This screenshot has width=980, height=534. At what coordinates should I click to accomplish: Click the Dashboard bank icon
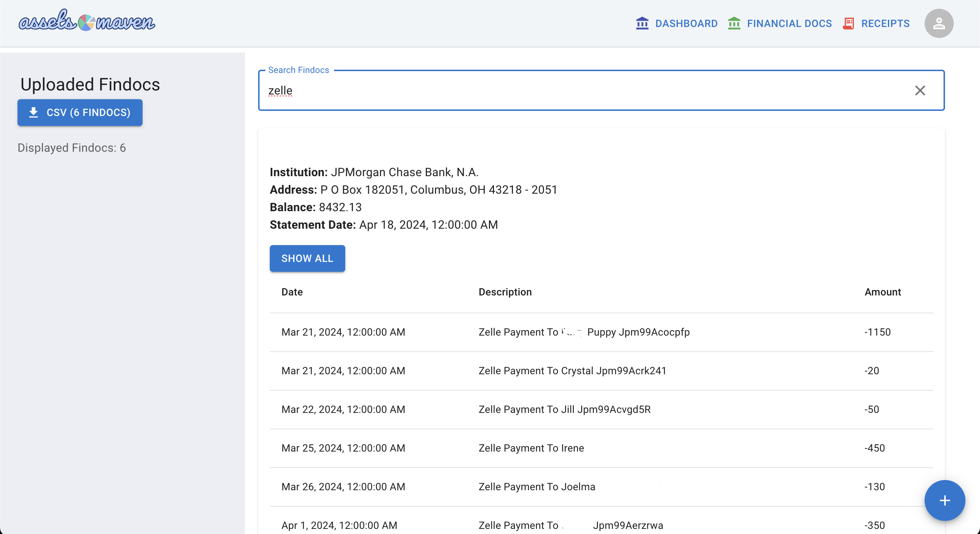[x=642, y=23]
